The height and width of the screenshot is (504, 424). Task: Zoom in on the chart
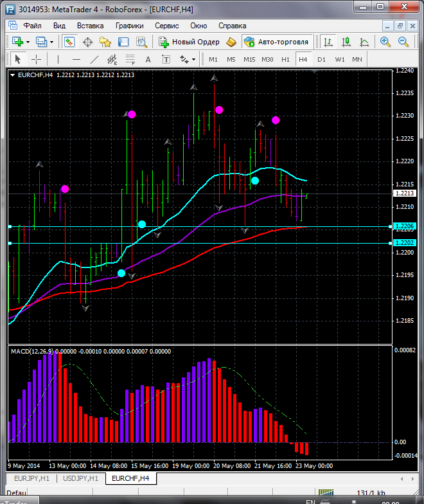pos(385,42)
